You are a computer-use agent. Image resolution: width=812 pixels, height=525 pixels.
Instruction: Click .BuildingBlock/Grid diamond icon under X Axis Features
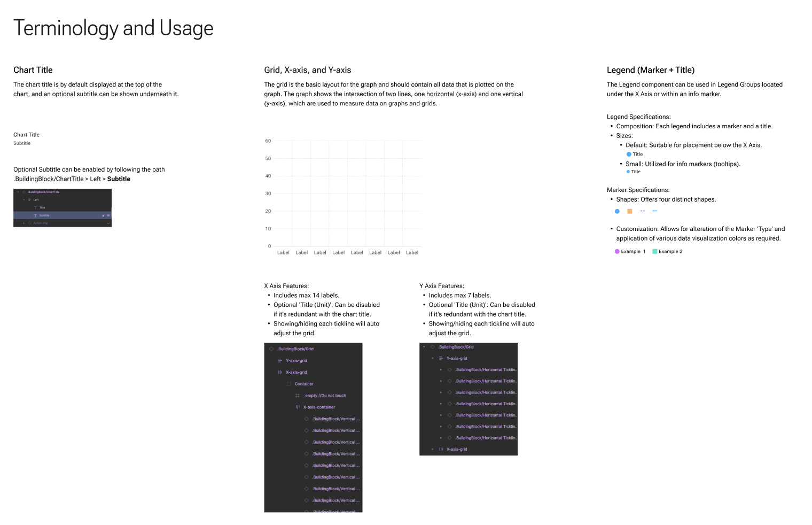tap(271, 349)
